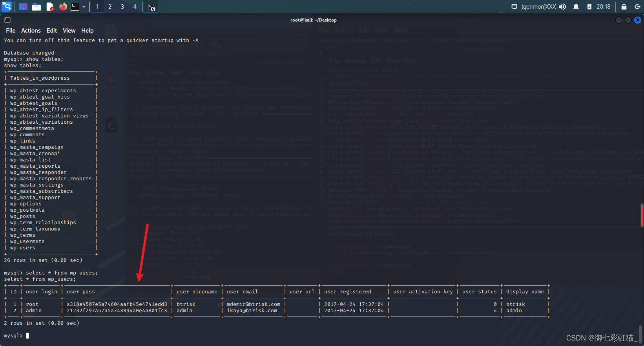This screenshot has height=346, width=644.
Task: Click the wp_usermeta table name
Action: coord(27,242)
